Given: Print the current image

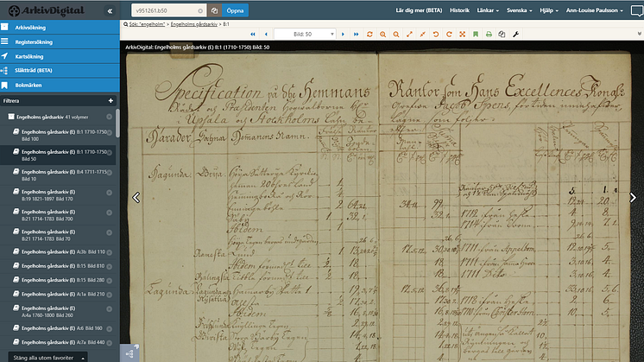Looking at the screenshot, I should 489,34.
